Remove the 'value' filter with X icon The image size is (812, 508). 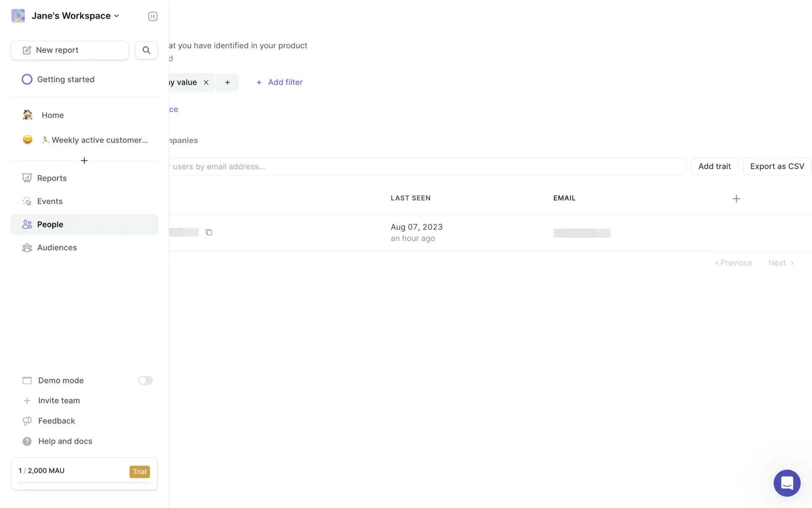[x=206, y=83]
